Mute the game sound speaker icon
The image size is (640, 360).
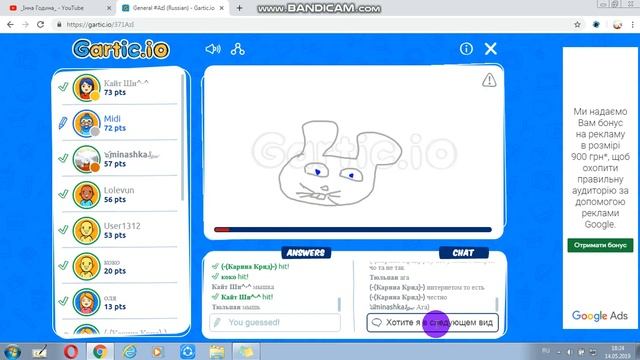pos(213,49)
